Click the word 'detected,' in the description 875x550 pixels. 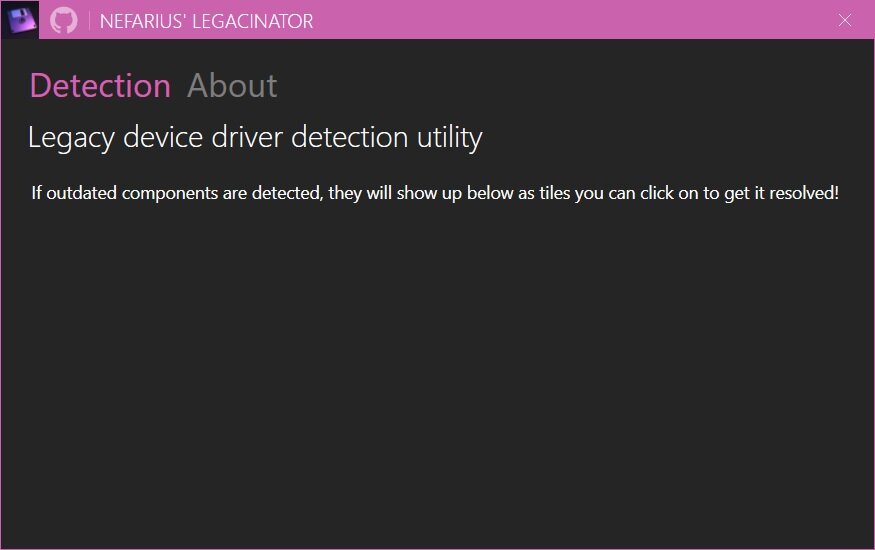[x=287, y=193]
